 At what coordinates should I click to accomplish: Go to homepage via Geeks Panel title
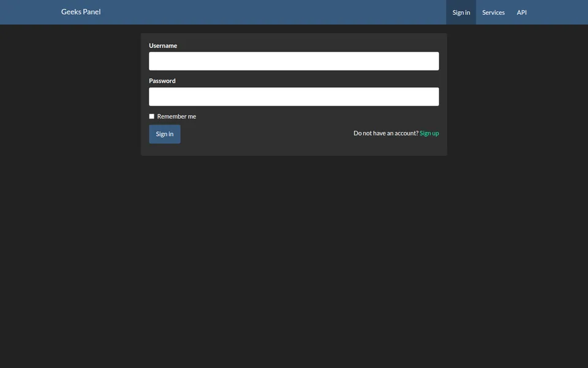click(x=81, y=12)
